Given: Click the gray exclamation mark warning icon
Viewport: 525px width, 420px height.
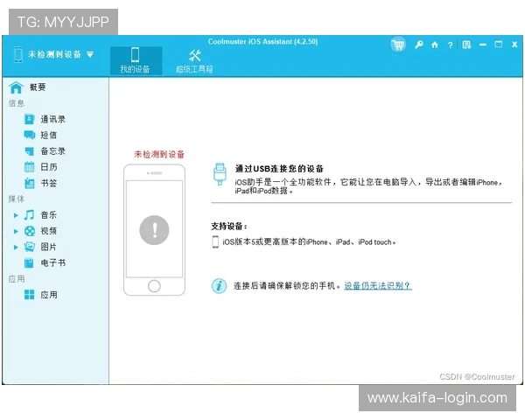Looking at the screenshot, I should point(154,230).
